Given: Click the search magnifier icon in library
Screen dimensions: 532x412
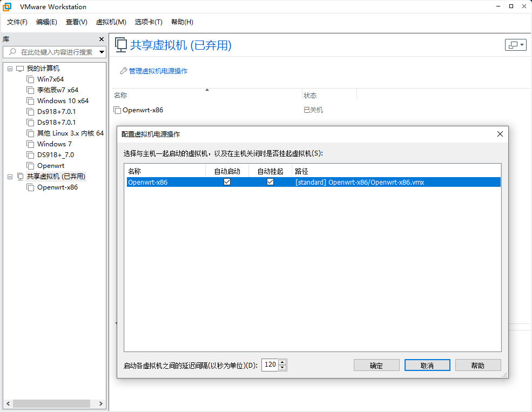Looking at the screenshot, I should pos(12,52).
